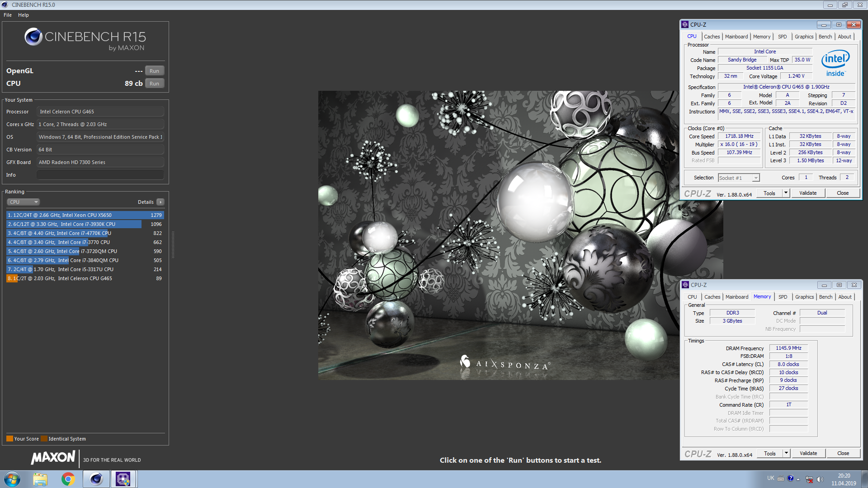Run the CPU benchmark test

click(x=154, y=84)
